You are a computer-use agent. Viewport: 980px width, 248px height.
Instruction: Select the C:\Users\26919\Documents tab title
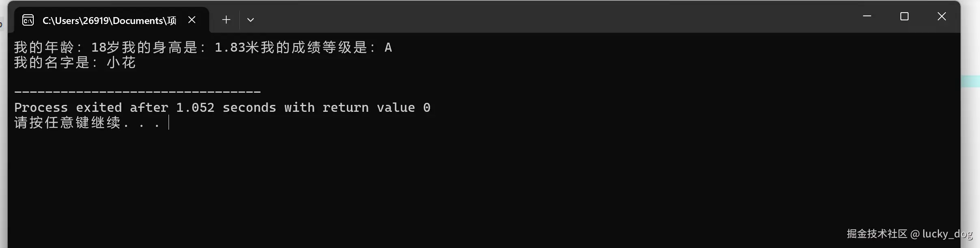point(109,20)
